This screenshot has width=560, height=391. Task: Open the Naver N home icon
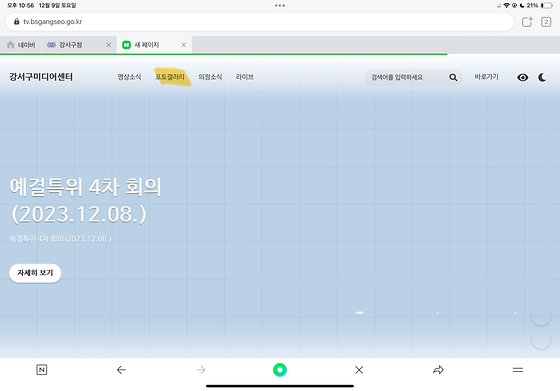(42, 370)
